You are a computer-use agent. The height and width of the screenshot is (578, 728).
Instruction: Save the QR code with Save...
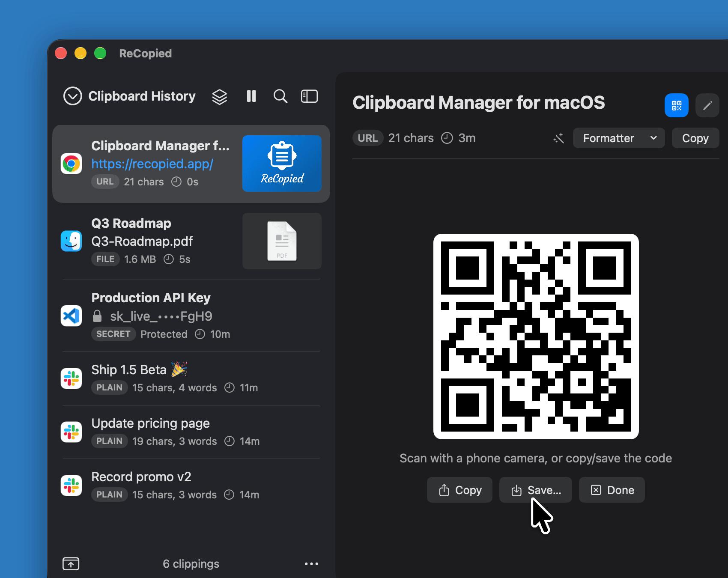point(536,490)
